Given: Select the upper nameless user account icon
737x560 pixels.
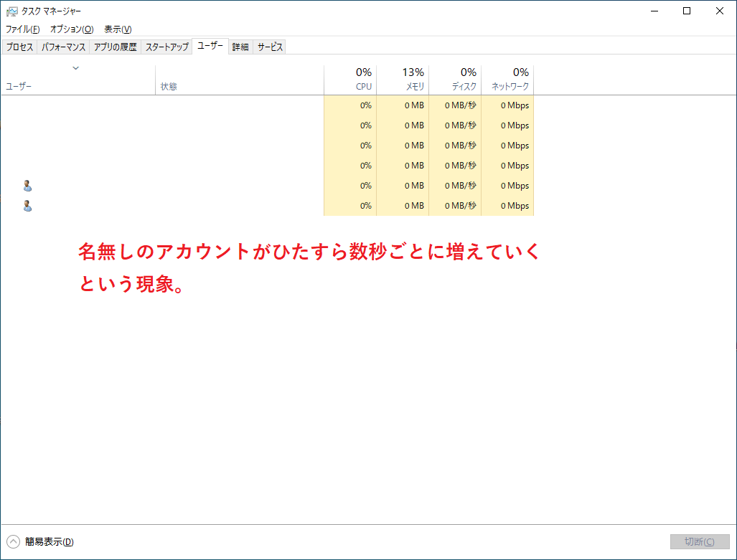Looking at the screenshot, I should coord(27,186).
